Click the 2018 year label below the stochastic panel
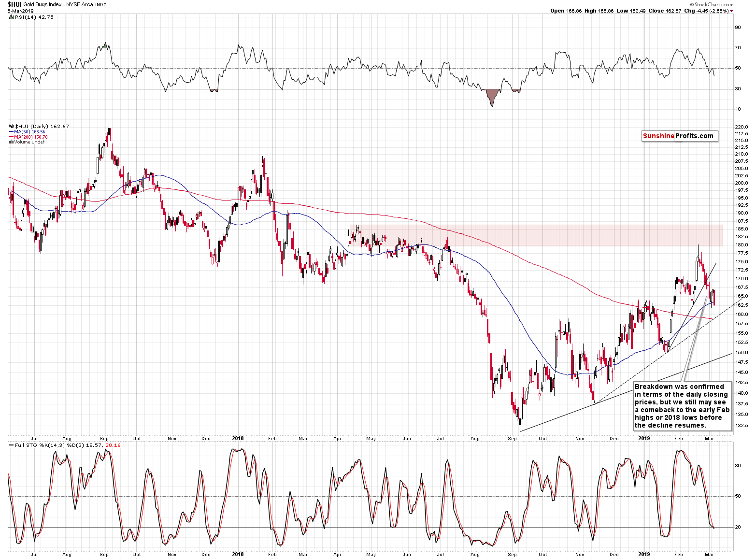Viewport: 756px width, 559px height. 238,554
